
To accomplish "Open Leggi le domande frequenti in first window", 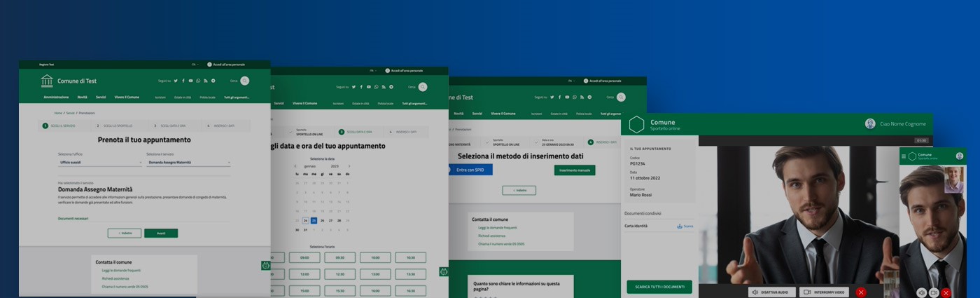I will (x=121, y=270).
